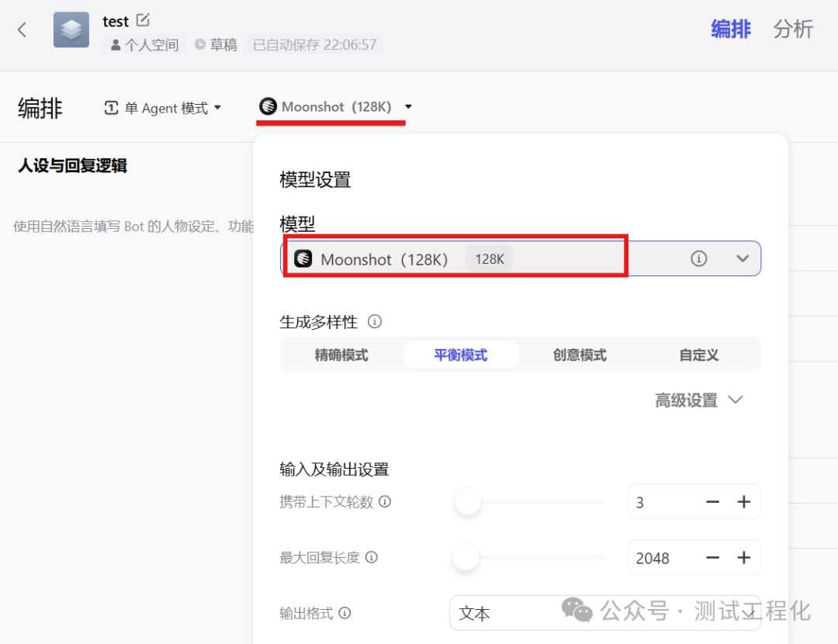Screen dimensions: 838x644
Task: Click the test bot avatar icon
Action: [x=71, y=29]
